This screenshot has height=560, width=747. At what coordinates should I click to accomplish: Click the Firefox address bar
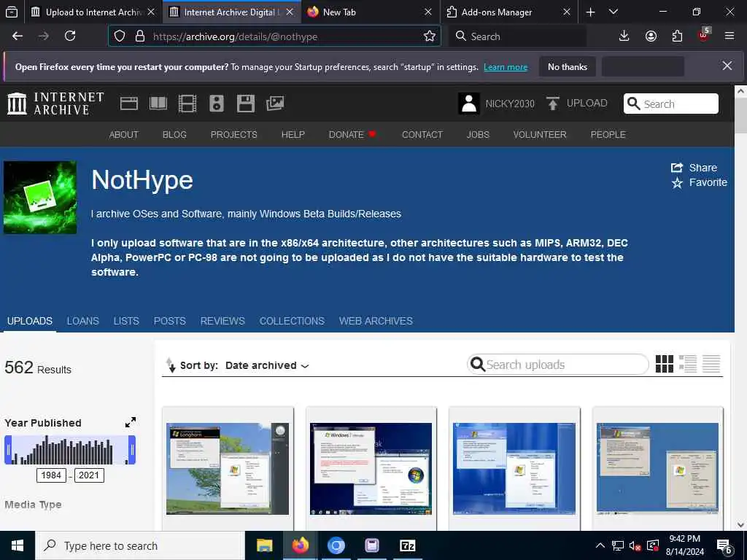(274, 36)
